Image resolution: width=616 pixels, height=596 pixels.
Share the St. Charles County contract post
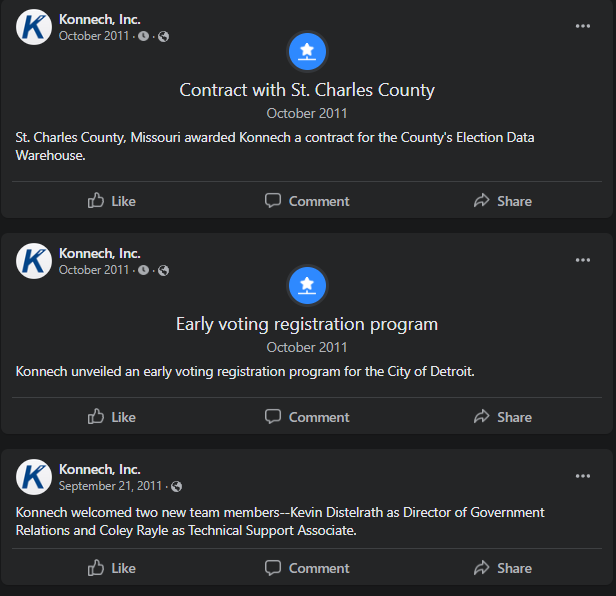pyautogui.click(x=502, y=201)
